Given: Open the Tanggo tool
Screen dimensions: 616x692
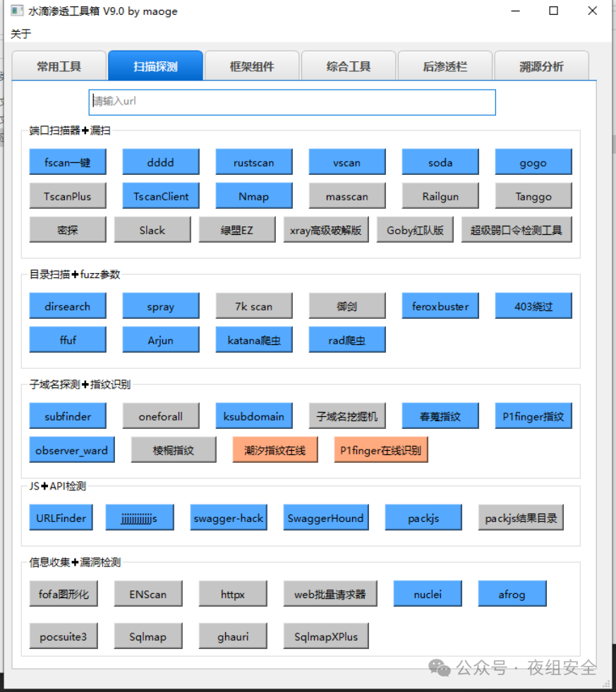Looking at the screenshot, I should pos(533,196).
